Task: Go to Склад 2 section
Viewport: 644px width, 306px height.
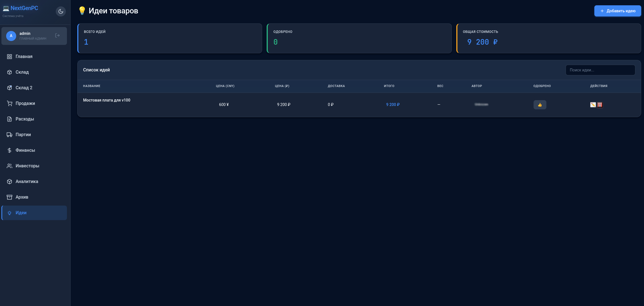Action: [34, 88]
